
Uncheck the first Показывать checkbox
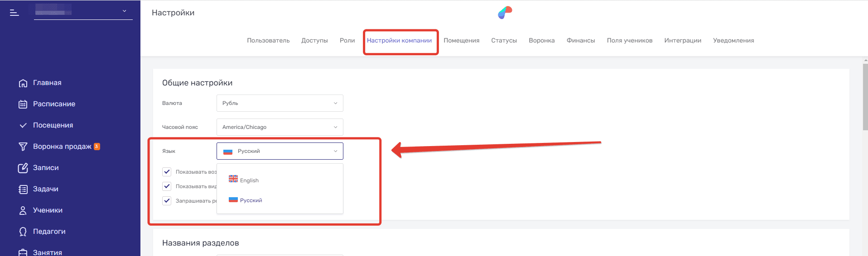pos(167,172)
